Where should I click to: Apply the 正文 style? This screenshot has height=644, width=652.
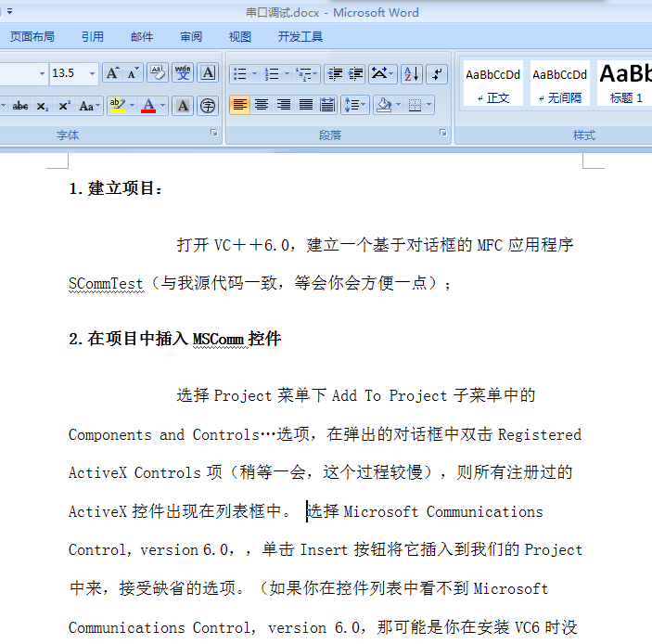(x=492, y=84)
